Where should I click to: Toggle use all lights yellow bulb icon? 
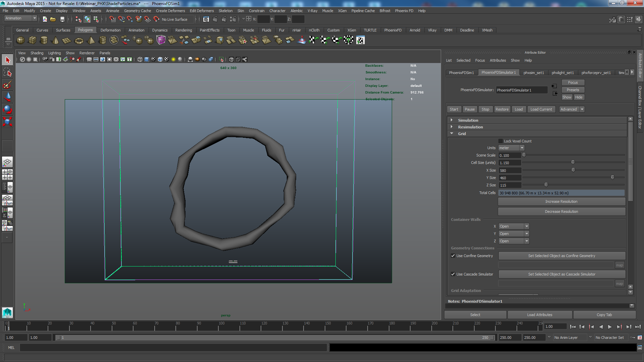click(173, 59)
